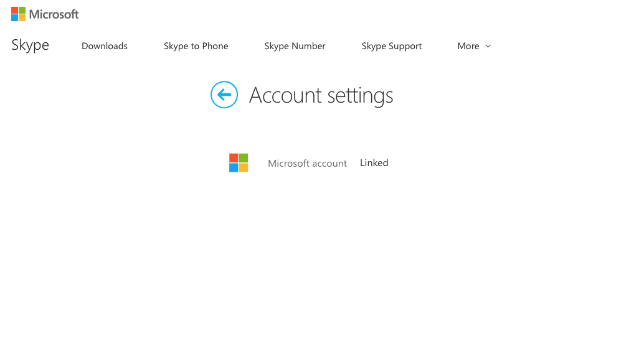This screenshot has height=362, width=644.
Task: Open the Downloads menu item
Action: click(x=104, y=46)
